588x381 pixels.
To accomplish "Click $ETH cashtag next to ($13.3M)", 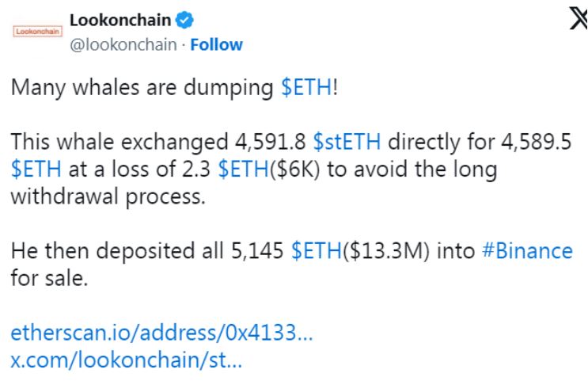I will click(316, 251).
